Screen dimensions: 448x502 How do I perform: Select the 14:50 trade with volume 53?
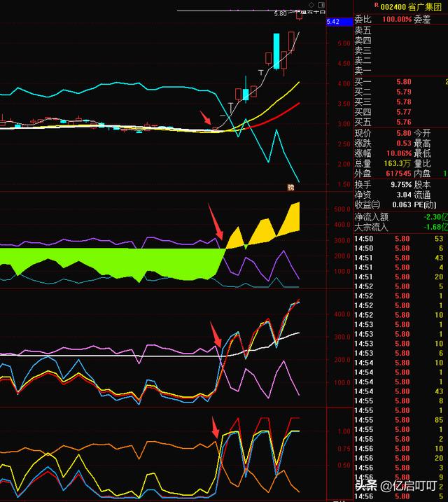point(400,239)
